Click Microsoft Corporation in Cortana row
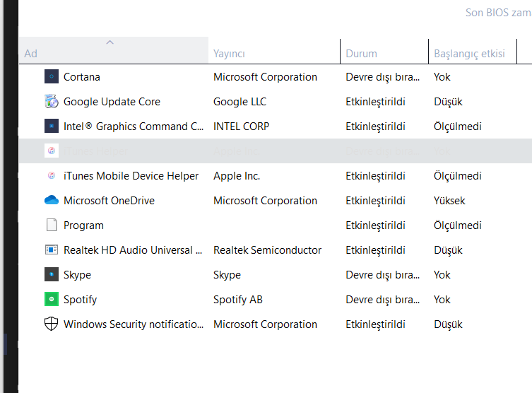 pyautogui.click(x=266, y=77)
